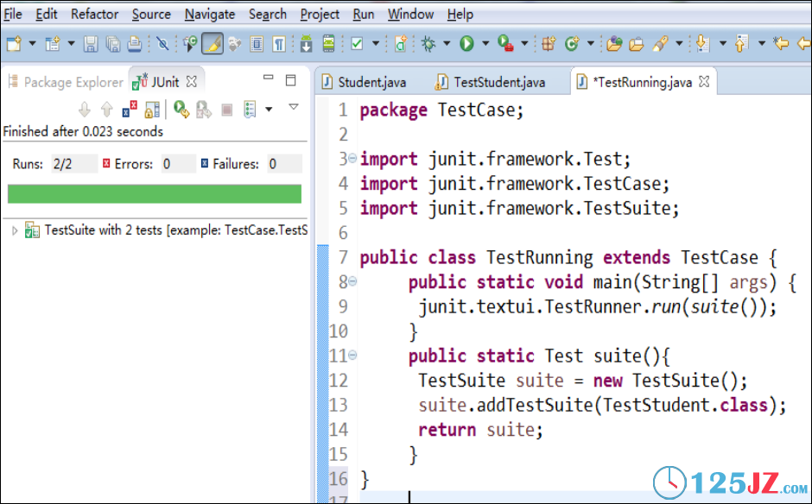Open the Android Virtual Device Manager icon
This screenshot has width=812, height=504.
328,43
